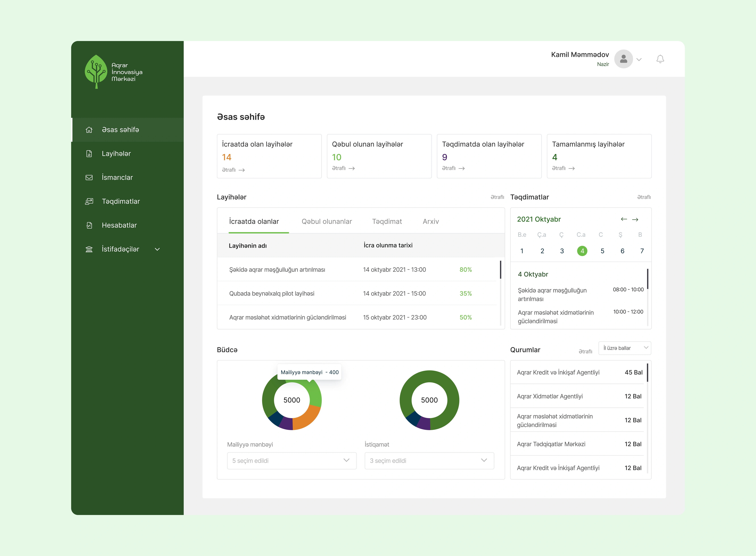Open the Mailiyyə mənbəyi selection dropdown
This screenshot has height=556, width=756.
click(x=292, y=461)
